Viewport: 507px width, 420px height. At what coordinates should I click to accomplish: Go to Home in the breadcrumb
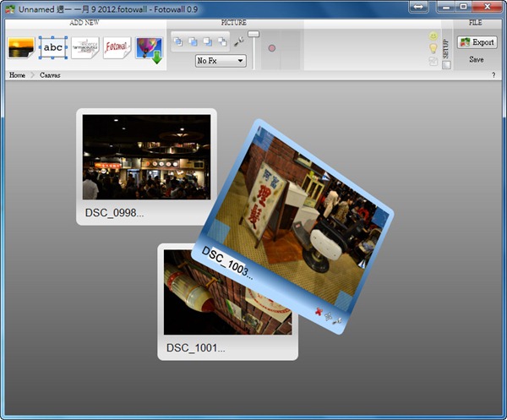click(16, 75)
